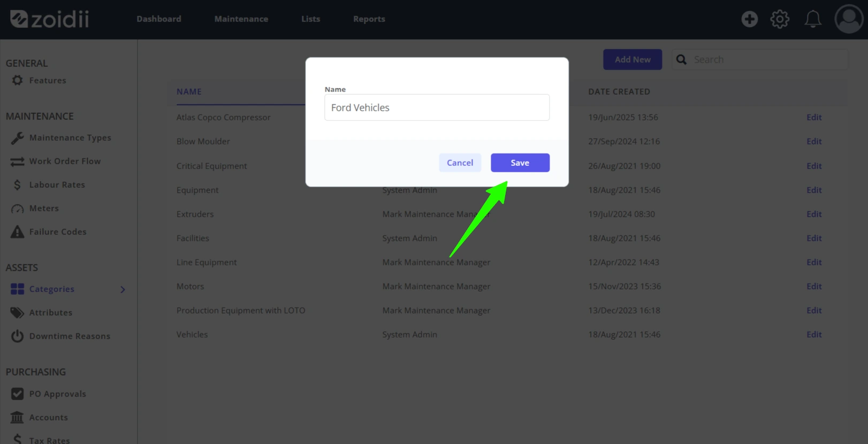
Task: Go to Work Order Flow
Action: pos(65,161)
